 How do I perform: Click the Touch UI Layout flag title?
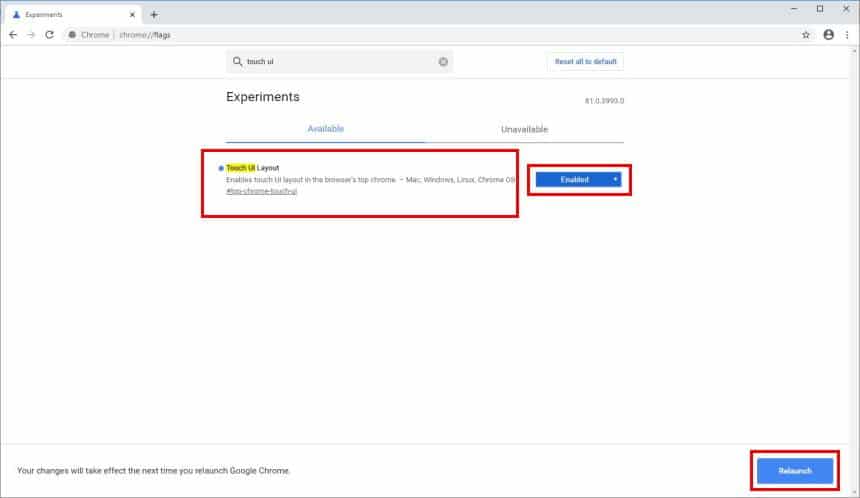[x=252, y=168]
